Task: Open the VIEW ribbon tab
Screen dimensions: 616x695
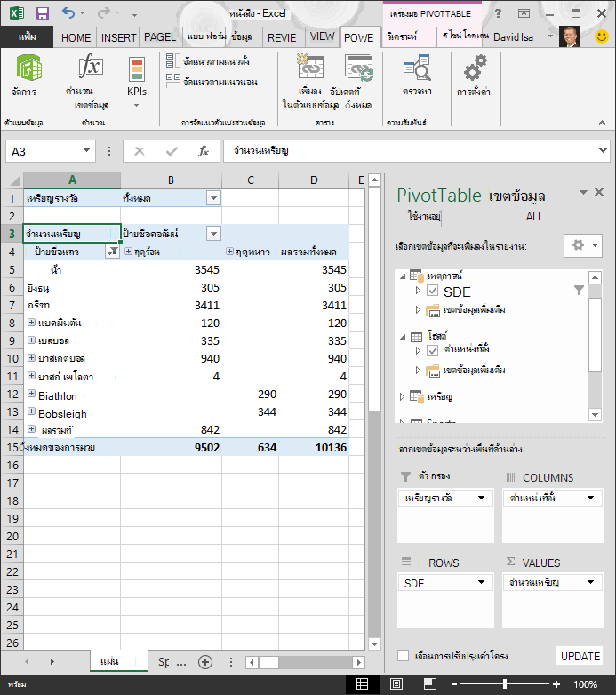Action: 322,36
